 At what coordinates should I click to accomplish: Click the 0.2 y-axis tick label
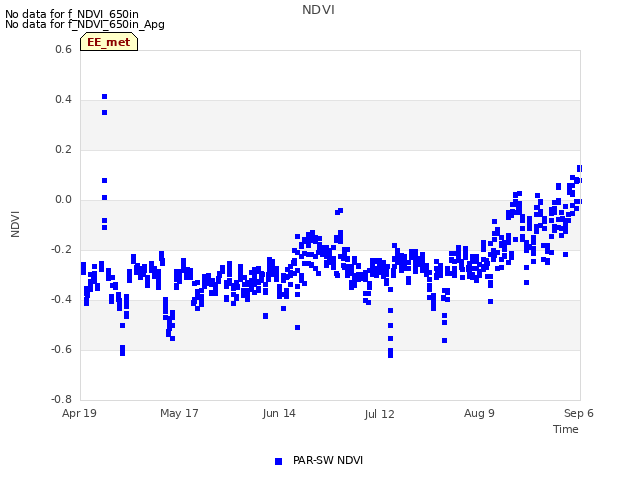pyautogui.click(x=63, y=149)
